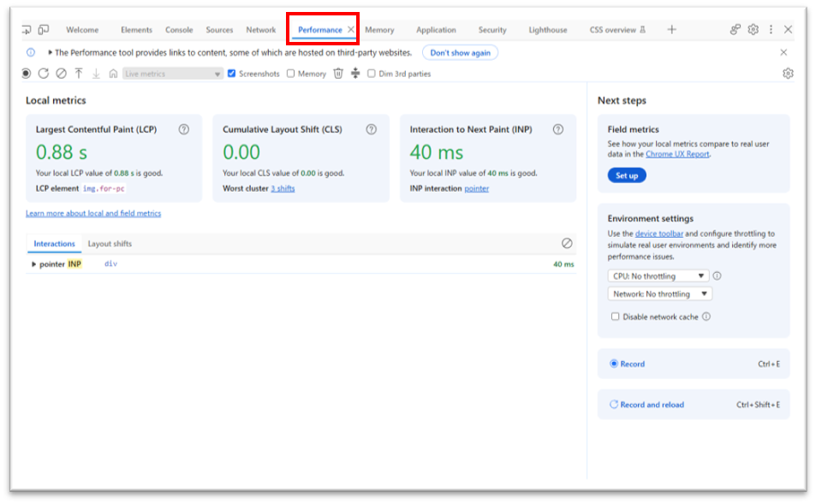Open Learn more about local and field metrics
Image resolution: width=816 pixels, height=504 pixels.
tap(93, 214)
